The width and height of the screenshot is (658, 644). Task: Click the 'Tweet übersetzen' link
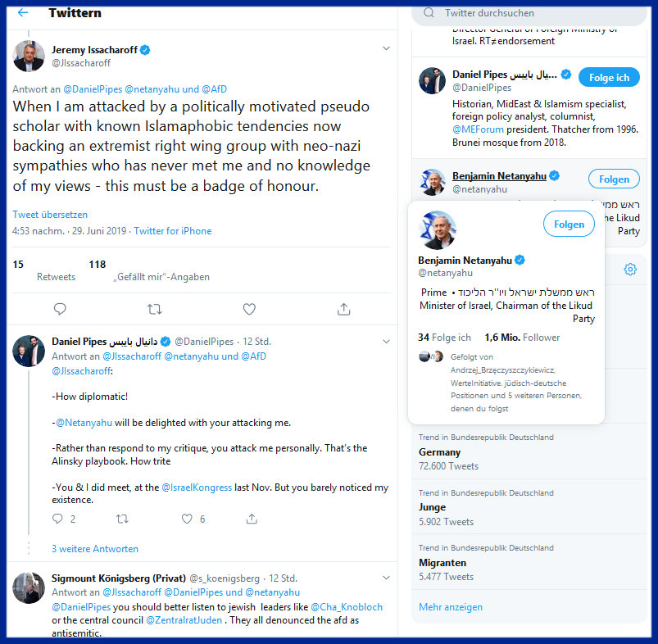50,215
